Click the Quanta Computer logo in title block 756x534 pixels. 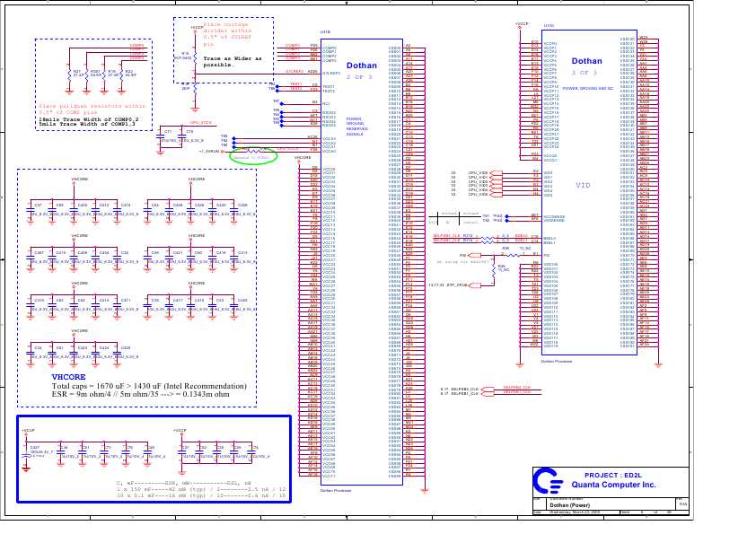coord(548,480)
